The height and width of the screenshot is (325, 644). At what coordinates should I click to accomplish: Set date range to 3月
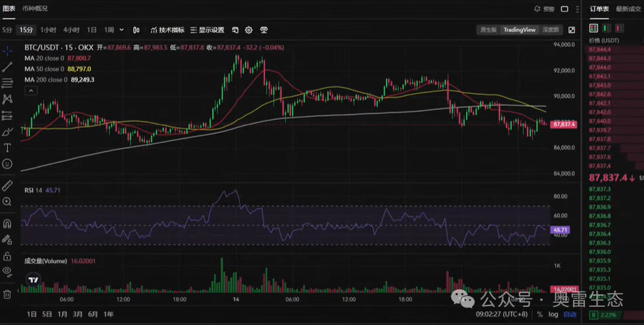coord(78,315)
